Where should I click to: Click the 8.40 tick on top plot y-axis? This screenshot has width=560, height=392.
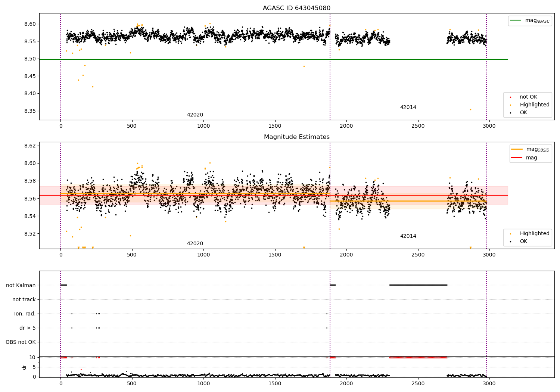point(30,94)
